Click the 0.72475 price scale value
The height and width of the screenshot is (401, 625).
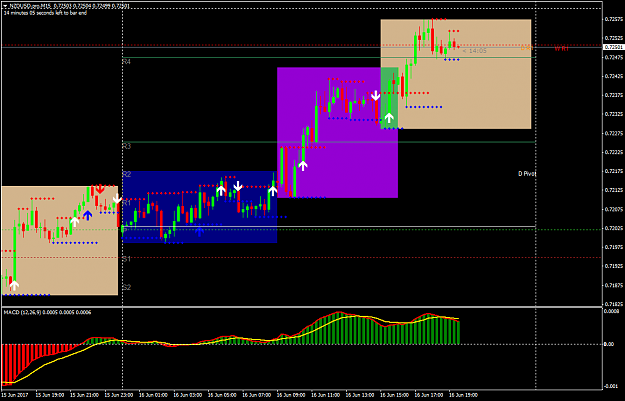tap(612, 57)
